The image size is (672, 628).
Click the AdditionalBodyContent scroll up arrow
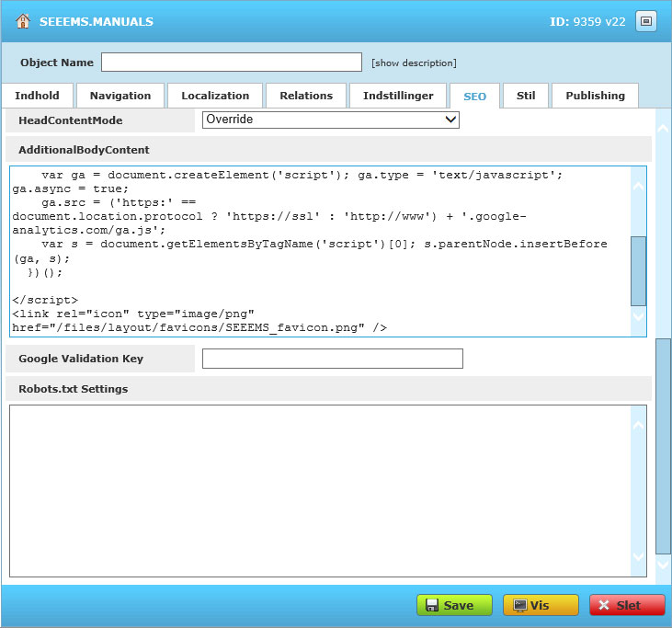(x=639, y=186)
